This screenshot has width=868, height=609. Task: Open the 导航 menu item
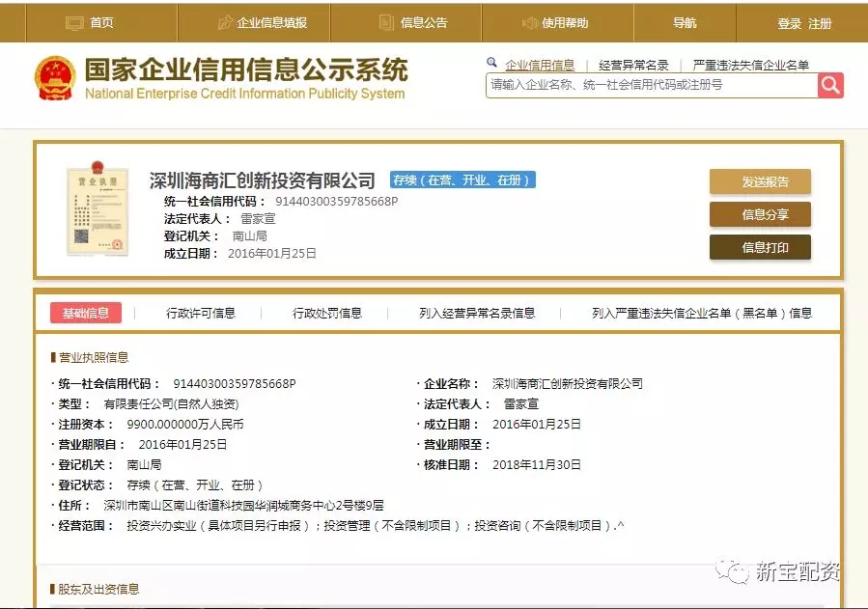[x=685, y=22]
